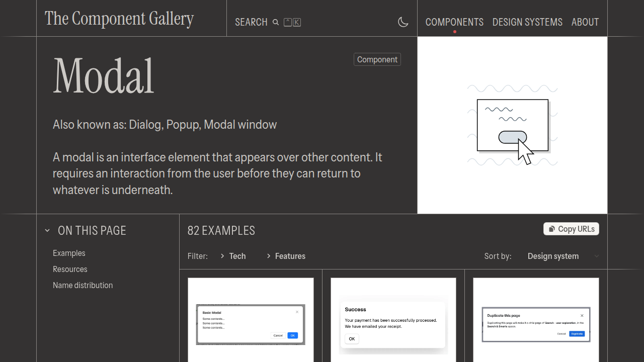The height and width of the screenshot is (362, 644).
Task: Click the Modal page title
Action: point(104,76)
